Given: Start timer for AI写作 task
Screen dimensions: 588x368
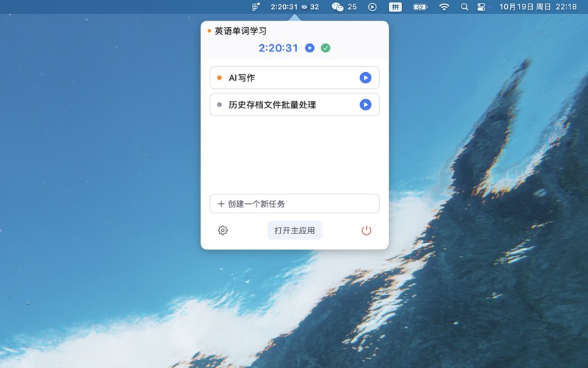Looking at the screenshot, I should (365, 78).
